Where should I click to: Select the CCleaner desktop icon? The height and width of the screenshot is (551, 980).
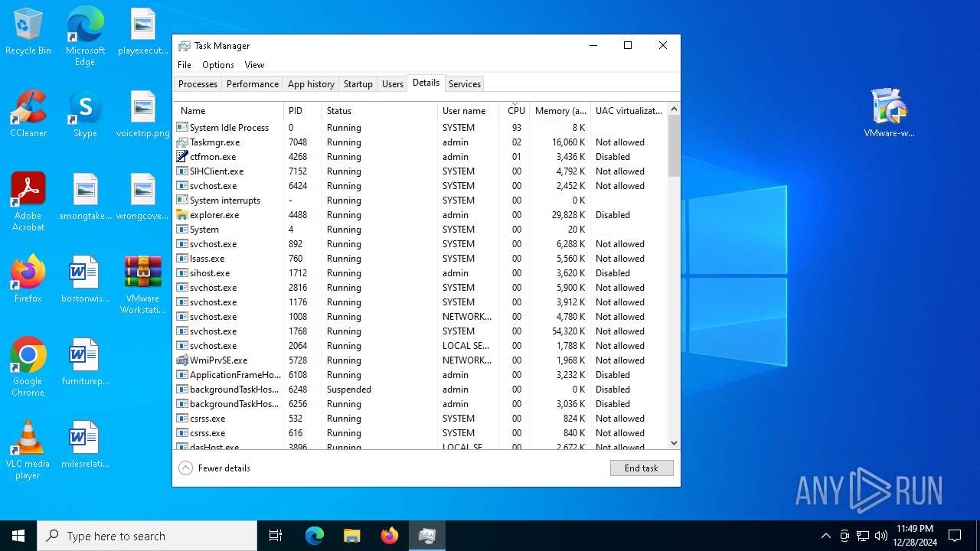(x=28, y=114)
